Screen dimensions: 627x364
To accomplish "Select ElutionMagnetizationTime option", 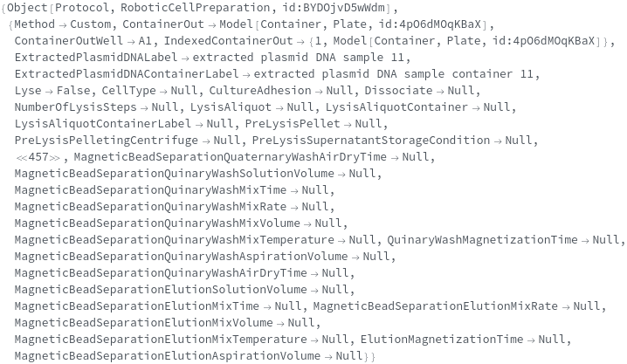I will [x=442, y=340].
